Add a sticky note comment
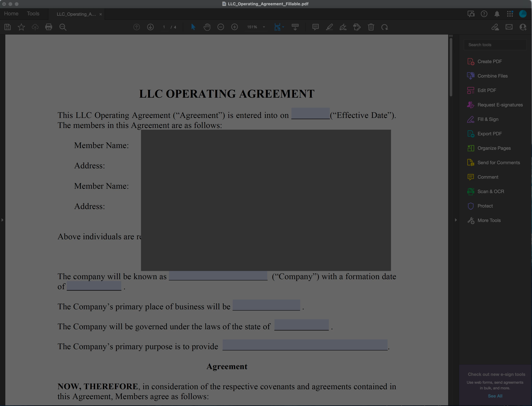The width and height of the screenshot is (532, 406). [x=315, y=27]
